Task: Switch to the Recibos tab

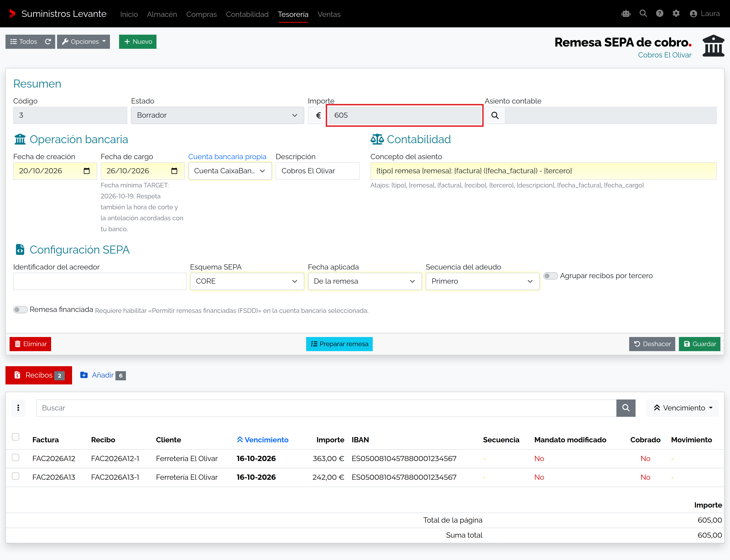Action: pyautogui.click(x=39, y=375)
